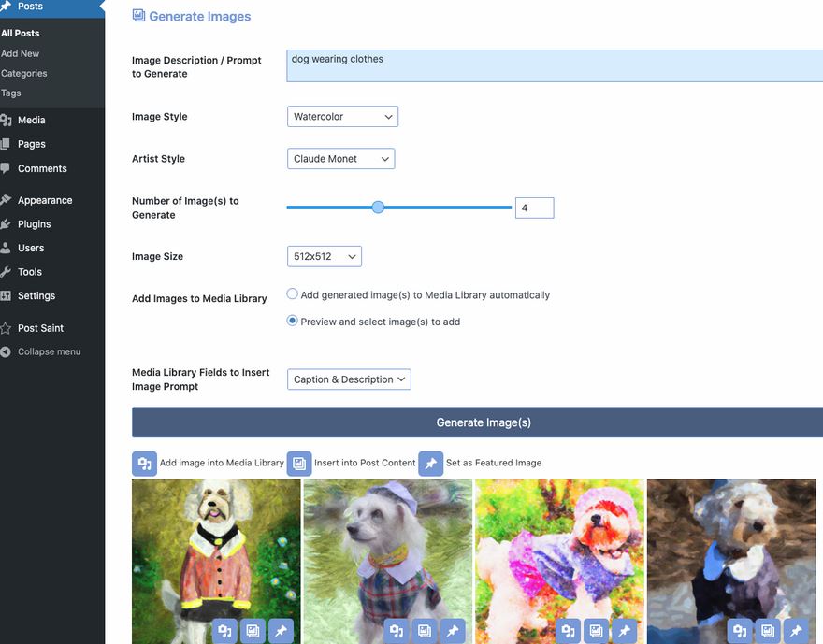
Task: Add second dog image to Media Library
Action: [397, 631]
